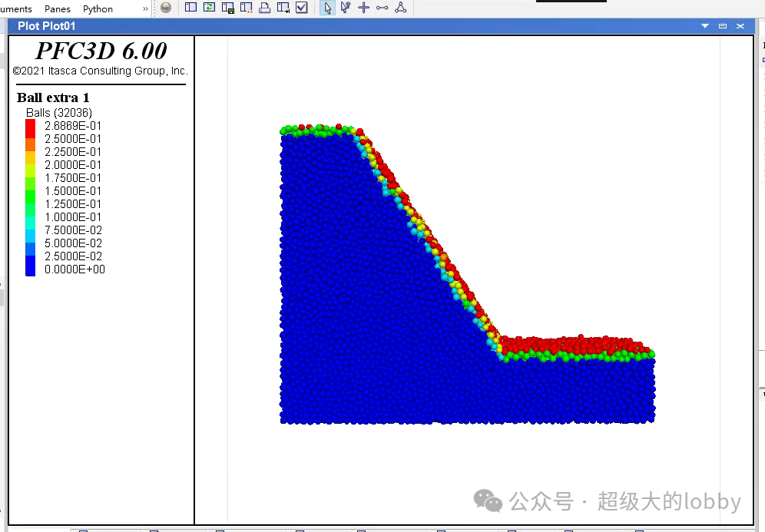Click the Itasca Consulting Group copyright line
The height and width of the screenshot is (532, 765).
click(x=100, y=71)
